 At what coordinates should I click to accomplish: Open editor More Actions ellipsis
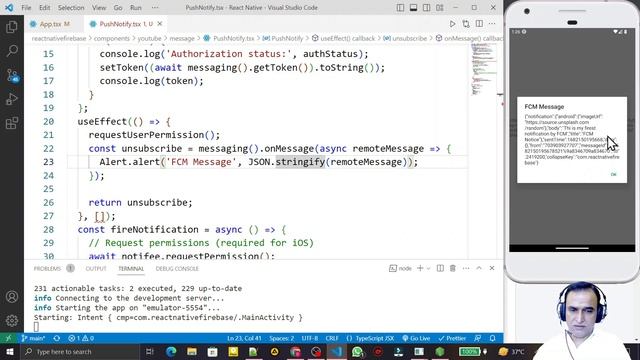[x=492, y=24]
